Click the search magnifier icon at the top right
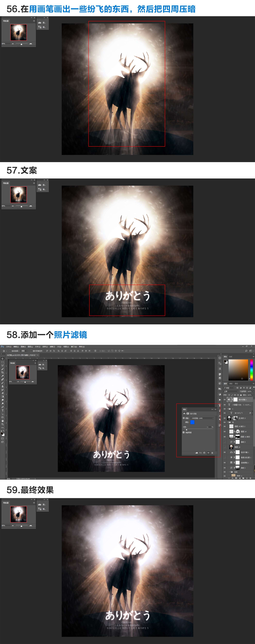The width and height of the screenshot is (255, 644). point(246,351)
